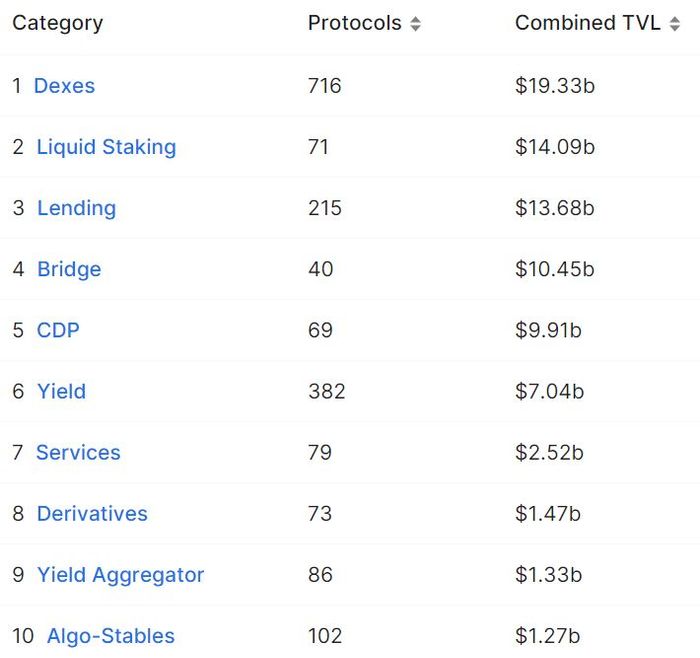Open the Services category link

(x=78, y=453)
